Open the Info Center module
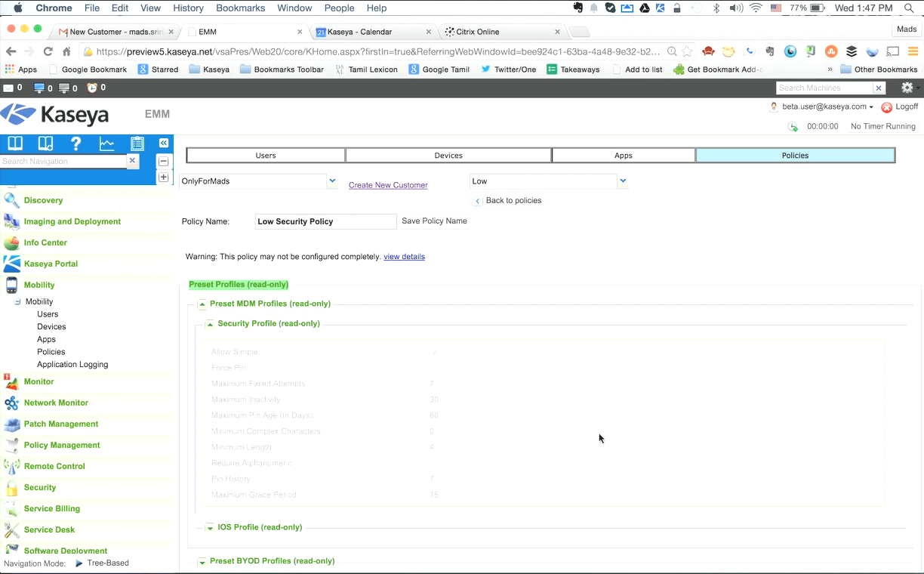This screenshot has width=924, height=574. [45, 242]
